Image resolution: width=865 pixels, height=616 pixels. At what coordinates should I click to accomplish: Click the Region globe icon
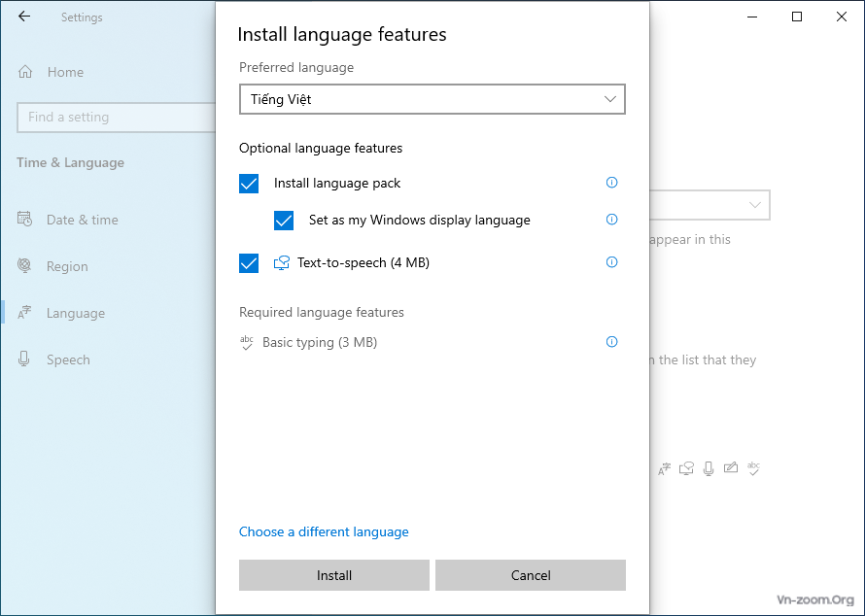[24, 265]
